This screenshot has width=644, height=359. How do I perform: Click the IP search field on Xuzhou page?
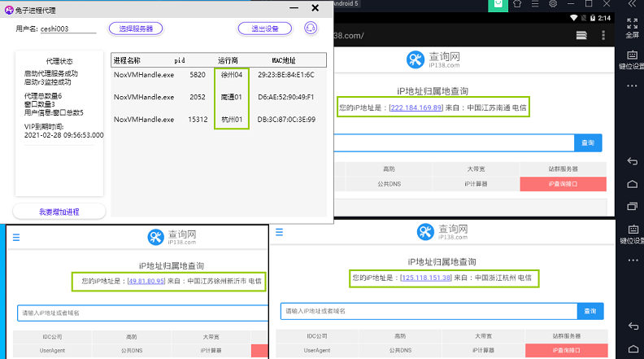tap(142, 313)
